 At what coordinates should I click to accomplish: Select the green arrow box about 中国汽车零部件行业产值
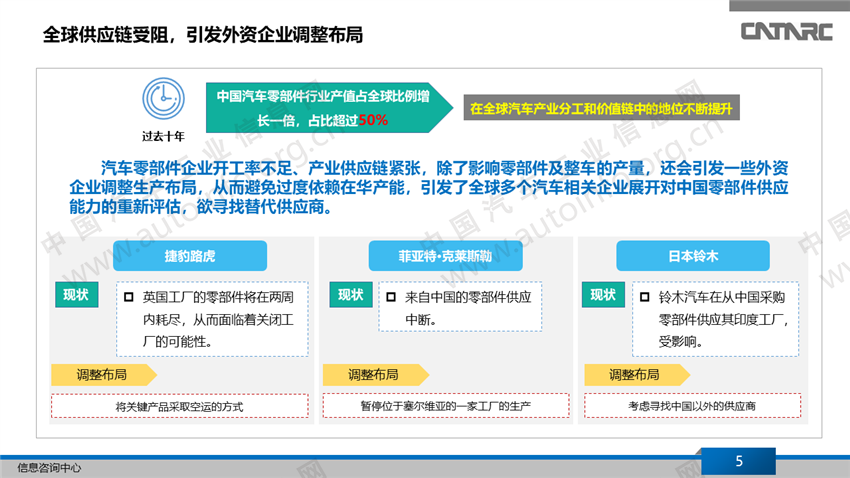pyautogui.click(x=329, y=108)
